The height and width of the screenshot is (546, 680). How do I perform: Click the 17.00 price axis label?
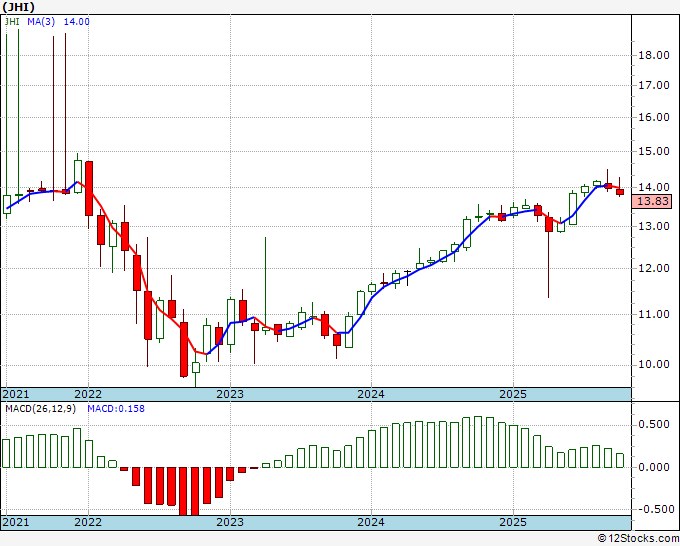(x=654, y=85)
